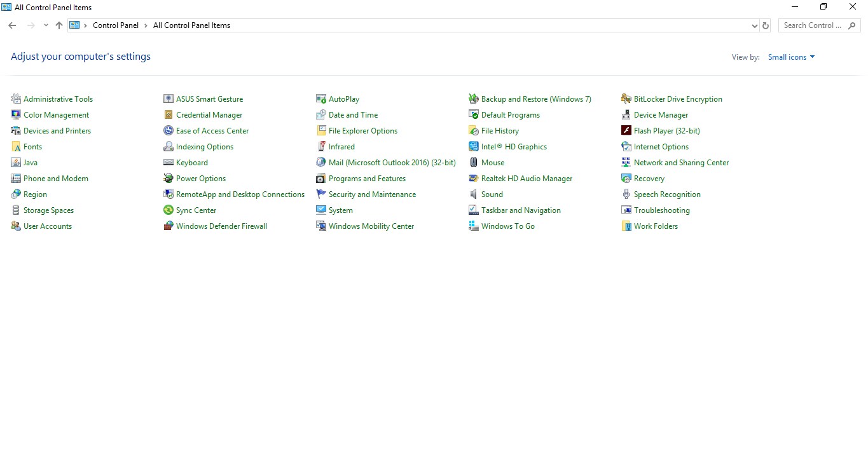
Task: Click the search magnifier icon
Action: 851,25
